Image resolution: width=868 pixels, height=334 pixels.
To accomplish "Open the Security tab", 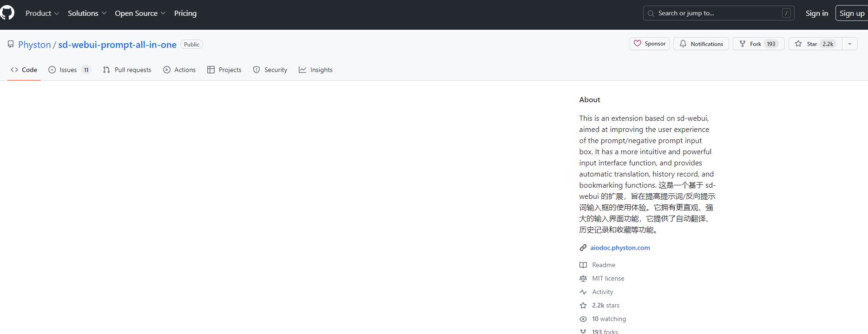I will pos(270,70).
